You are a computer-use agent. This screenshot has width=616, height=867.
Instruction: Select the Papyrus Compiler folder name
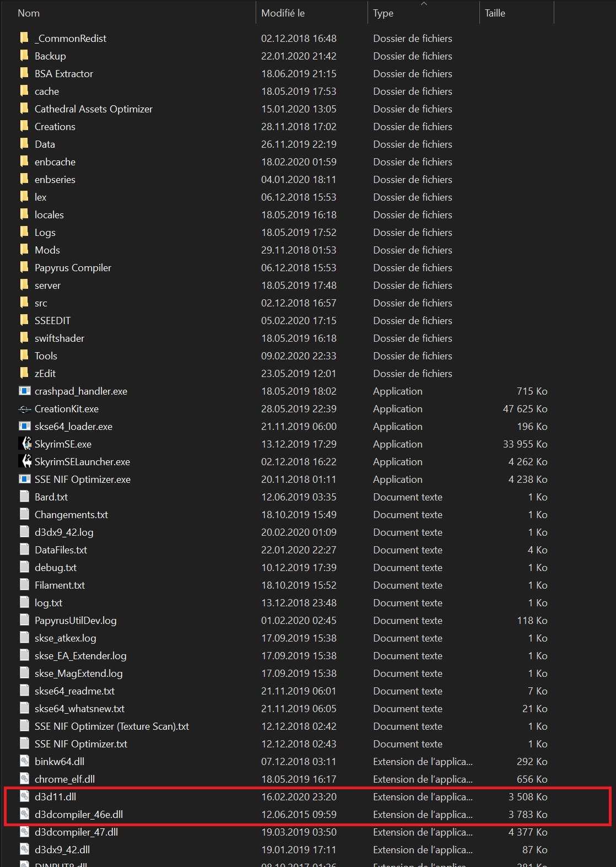pos(73,267)
